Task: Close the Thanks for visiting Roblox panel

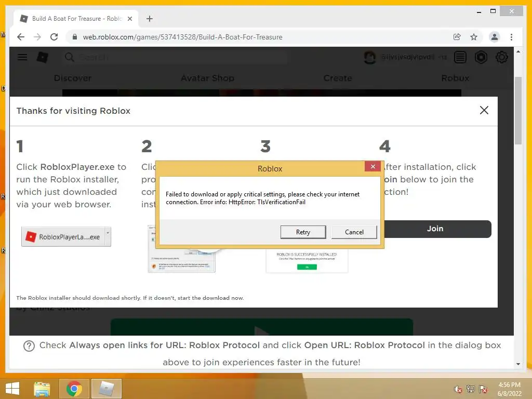Action: point(484,110)
